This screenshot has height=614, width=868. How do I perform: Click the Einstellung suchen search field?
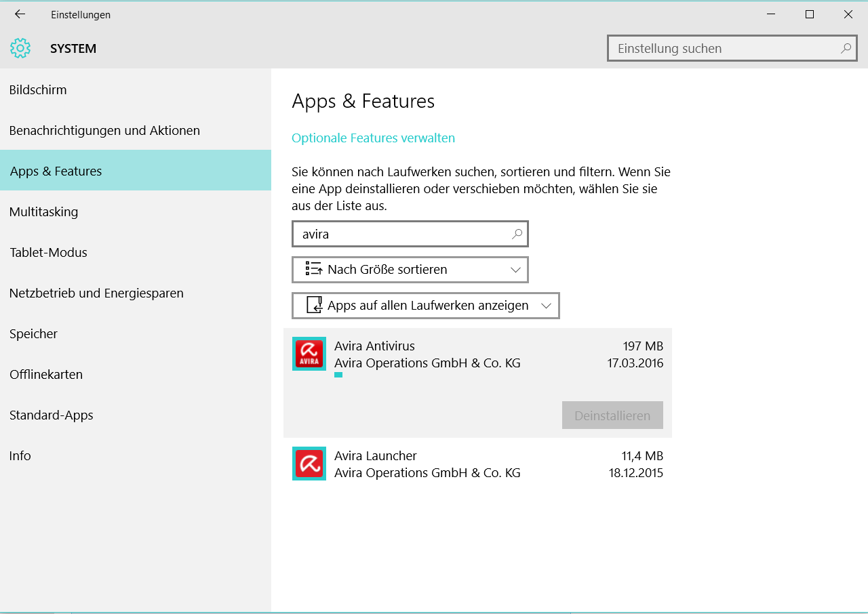click(726, 49)
